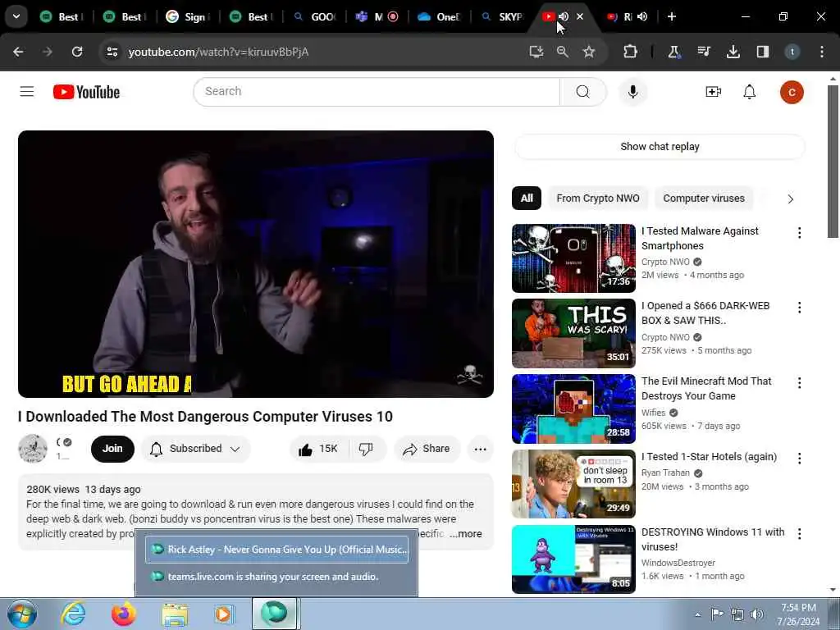Open the browser side panel icon

[x=762, y=52]
